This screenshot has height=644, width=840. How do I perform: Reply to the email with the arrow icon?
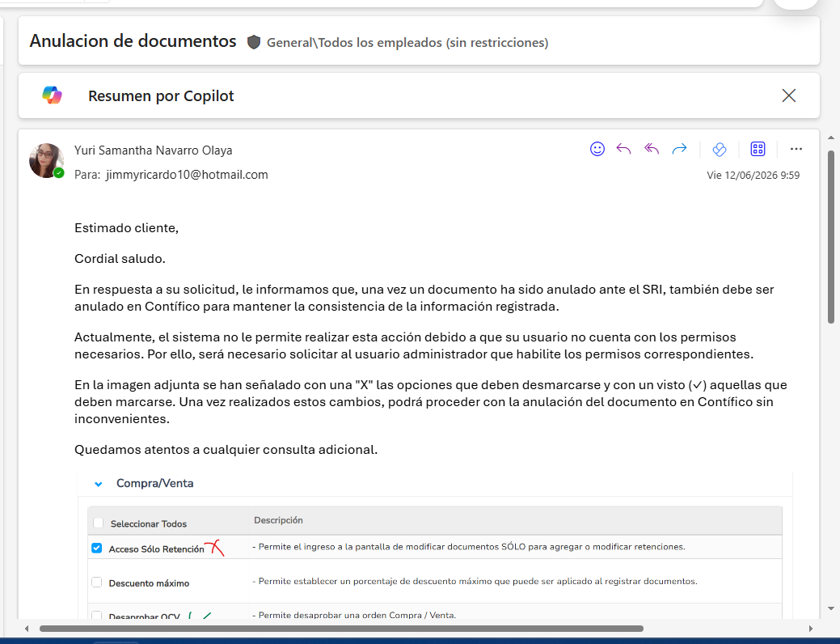pyautogui.click(x=623, y=149)
